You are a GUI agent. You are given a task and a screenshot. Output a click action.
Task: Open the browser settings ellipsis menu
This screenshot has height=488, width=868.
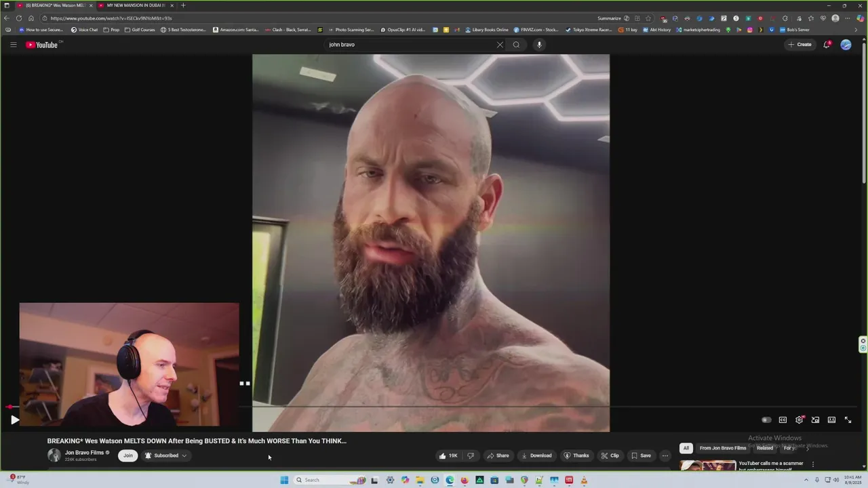(848, 18)
